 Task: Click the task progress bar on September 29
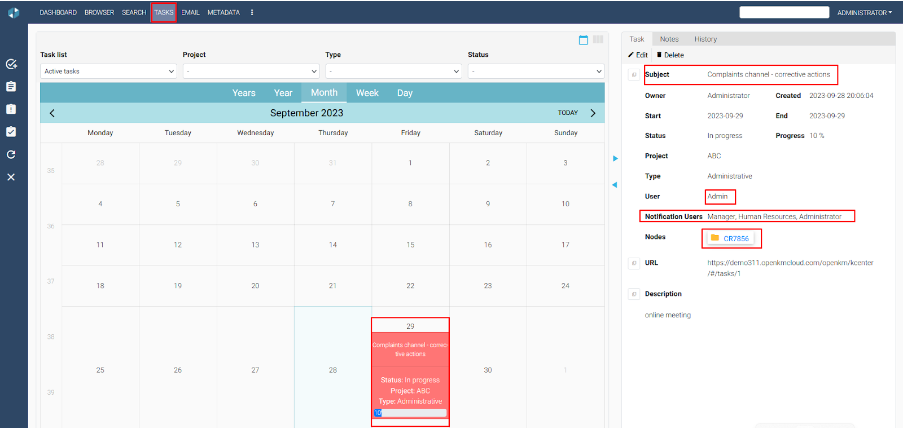click(410, 413)
